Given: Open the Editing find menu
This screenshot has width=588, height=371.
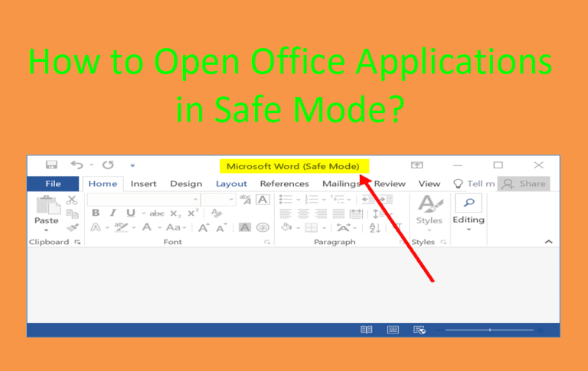Looking at the screenshot, I should 469,213.
